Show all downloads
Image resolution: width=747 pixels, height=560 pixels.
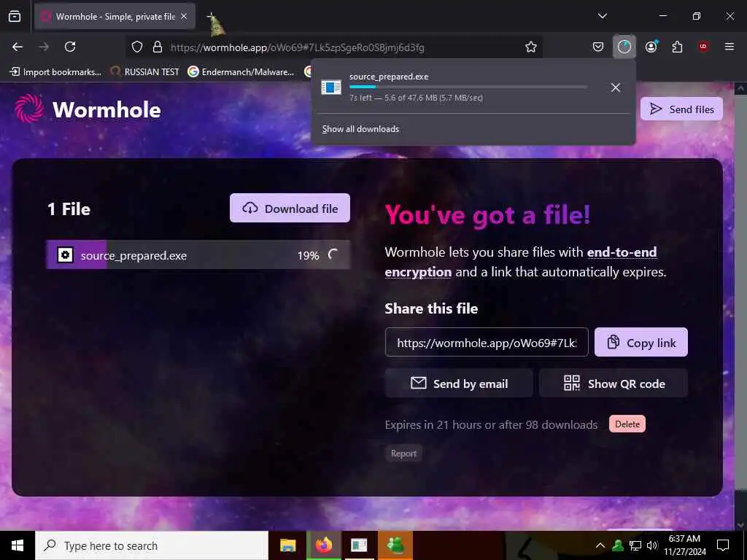pos(360,129)
